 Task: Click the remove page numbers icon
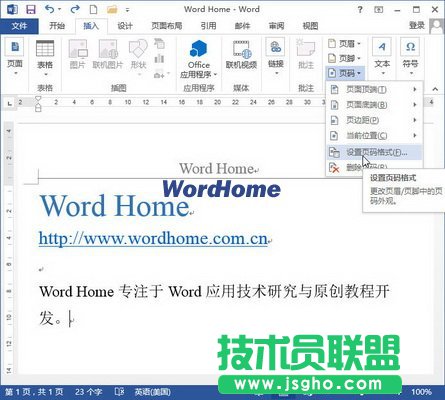334,167
